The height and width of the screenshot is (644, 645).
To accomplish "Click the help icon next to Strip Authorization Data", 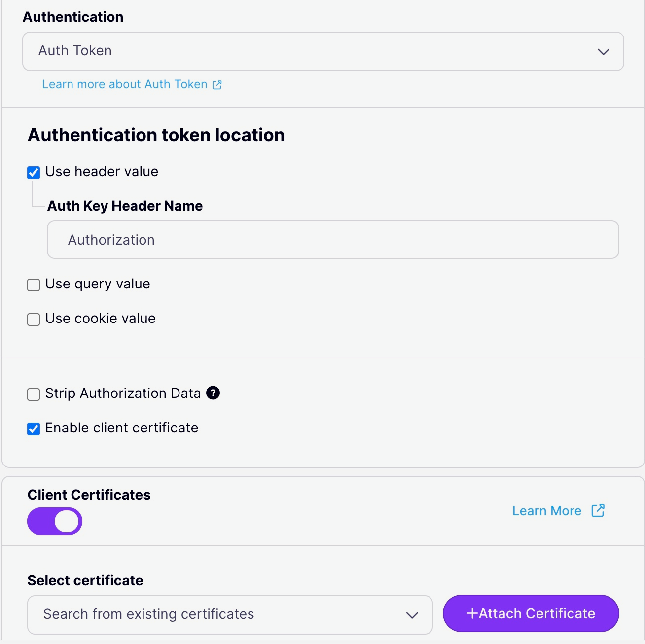I will (x=213, y=393).
